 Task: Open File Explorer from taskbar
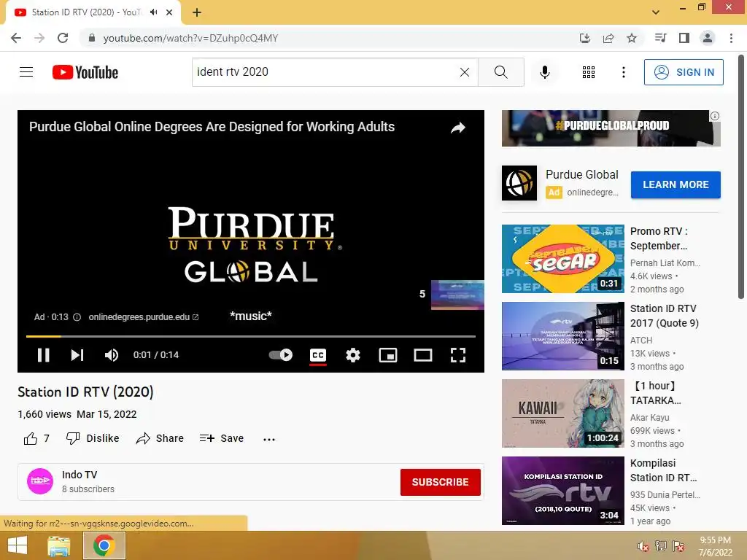click(58, 545)
